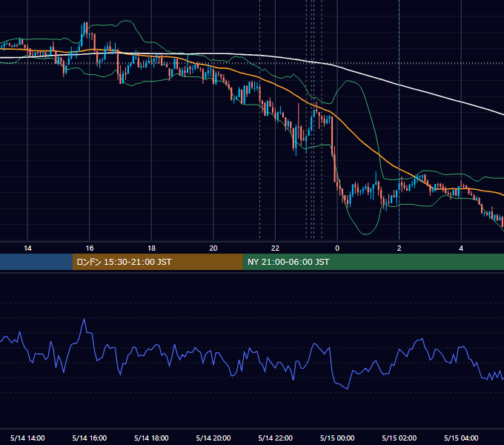
Task: Click the 5/14 20:00 date label
Action: [x=213, y=438]
